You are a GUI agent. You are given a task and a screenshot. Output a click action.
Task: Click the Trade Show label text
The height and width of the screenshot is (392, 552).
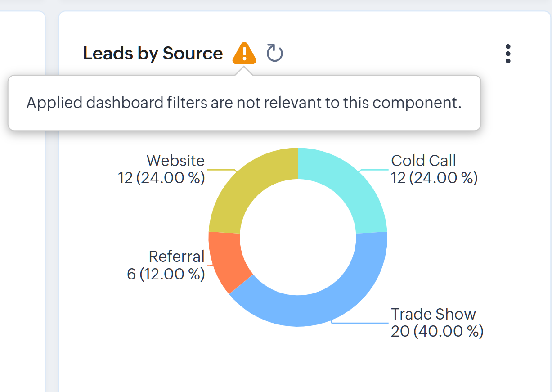tap(433, 314)
